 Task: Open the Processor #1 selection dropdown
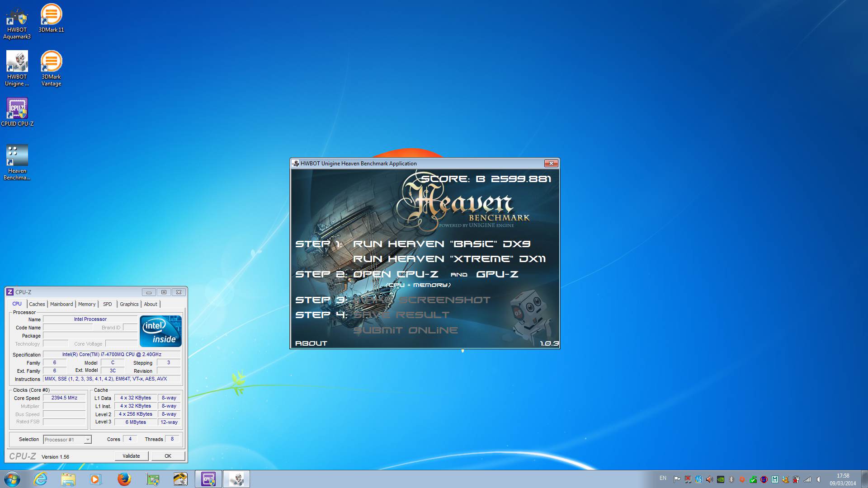point(67,440)
